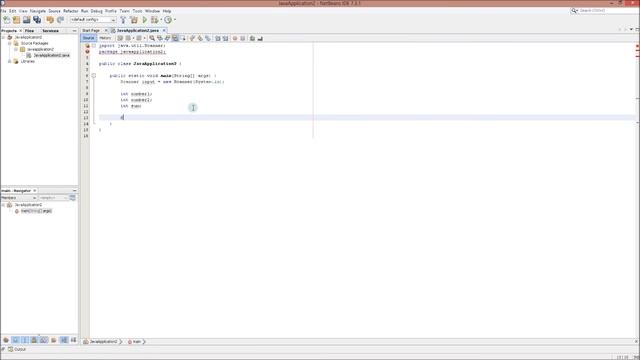Expand the Libraries node
Viewport: 640px width, 360px height.
(10, 61)
